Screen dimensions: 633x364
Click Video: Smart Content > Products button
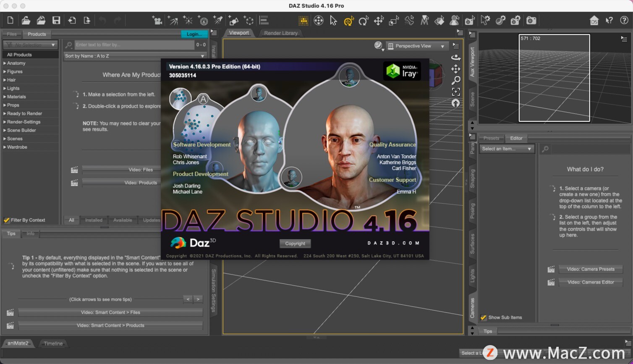pos(110,325)
